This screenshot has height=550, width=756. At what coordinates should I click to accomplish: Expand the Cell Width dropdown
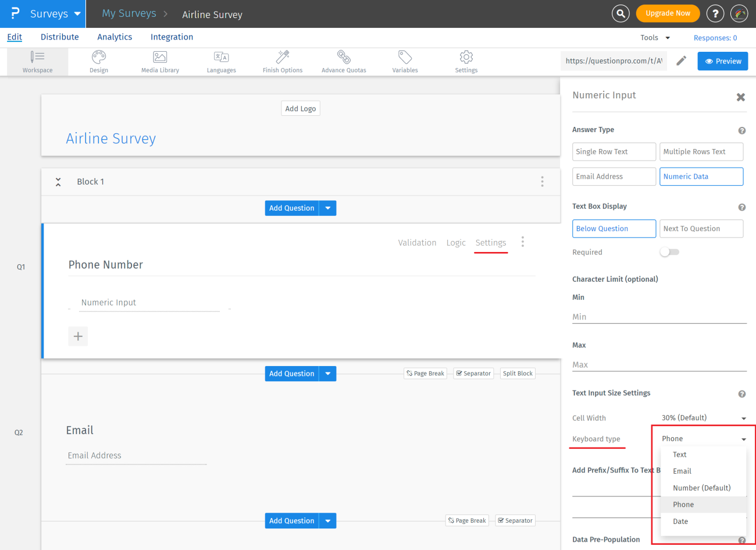703,418
